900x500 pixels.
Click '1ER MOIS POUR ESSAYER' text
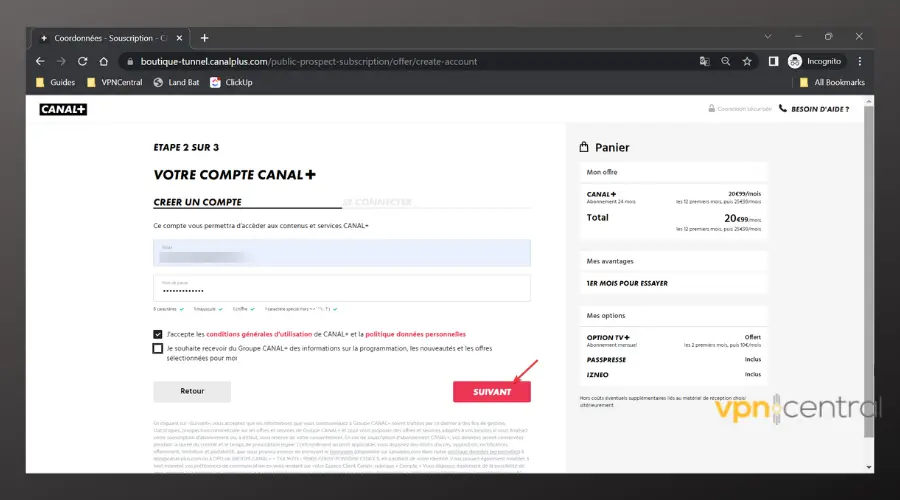coord(627,284)
